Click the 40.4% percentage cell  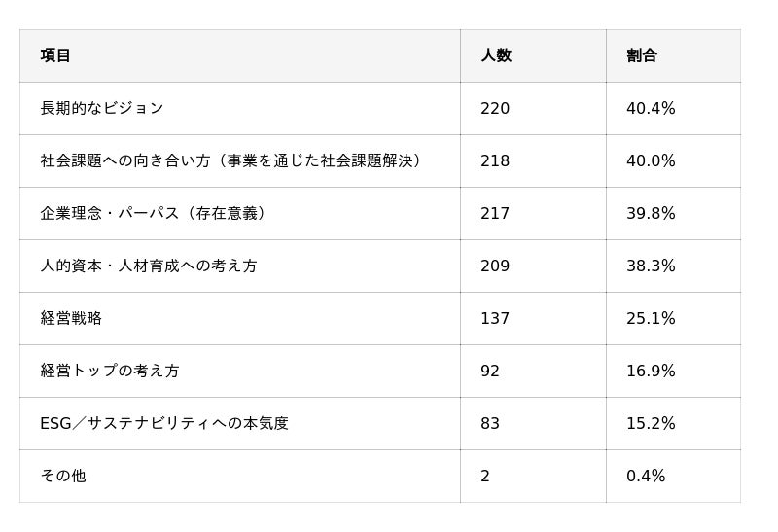651,108
